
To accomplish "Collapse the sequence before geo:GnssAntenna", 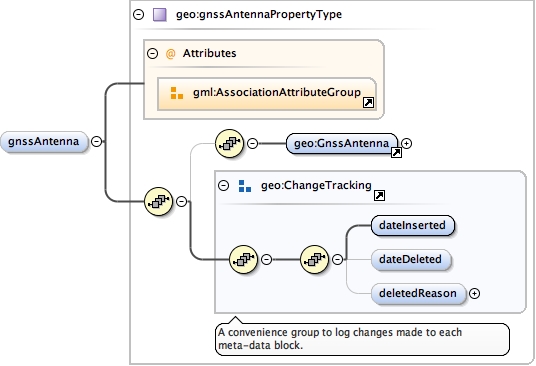I will [x=252, y=143].
